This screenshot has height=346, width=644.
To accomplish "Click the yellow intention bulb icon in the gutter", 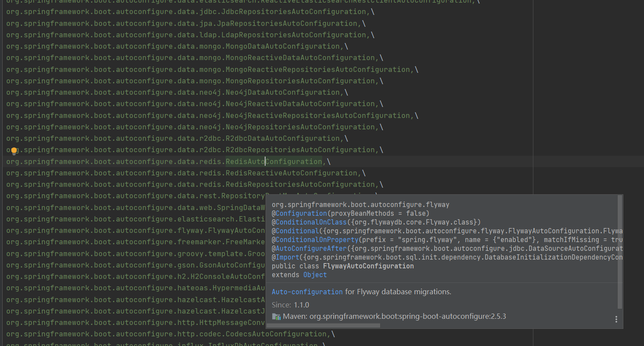I will (14, 150).
